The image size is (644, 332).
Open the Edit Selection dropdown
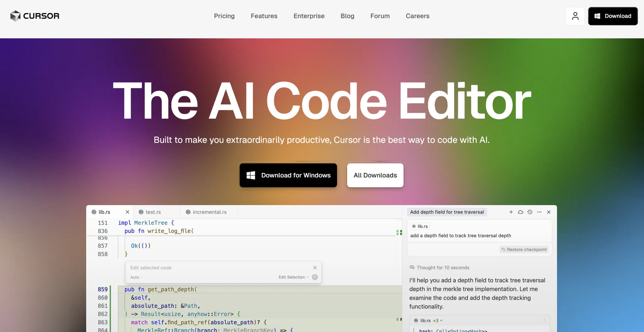tap(294, 277)
